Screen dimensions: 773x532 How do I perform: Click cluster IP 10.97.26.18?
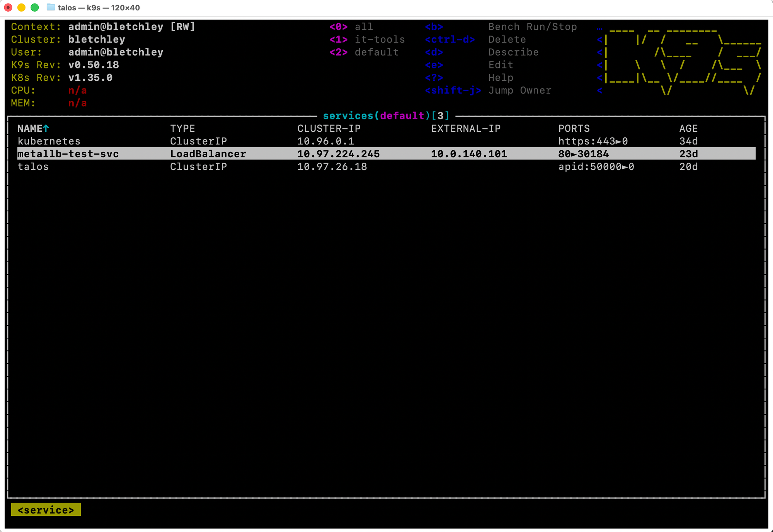pos(332,167)
